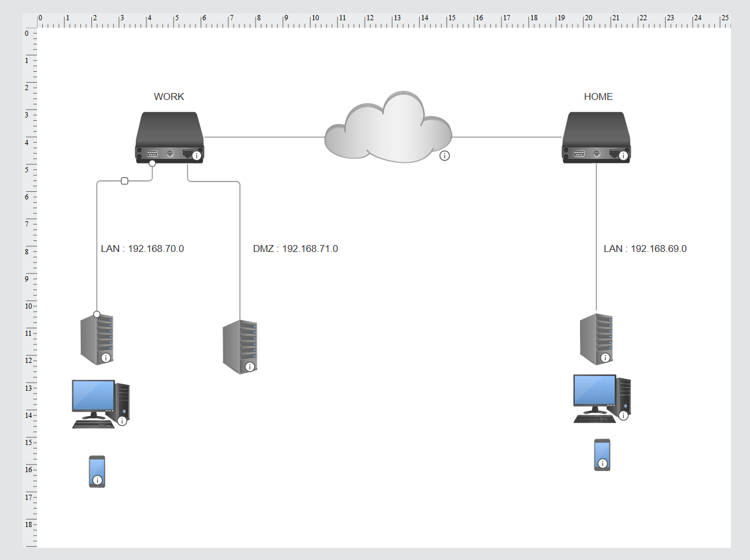Click the square midpoint handle on connector
Image resolution: width=750 pixels, height=560 pixels.
[124, 181]
